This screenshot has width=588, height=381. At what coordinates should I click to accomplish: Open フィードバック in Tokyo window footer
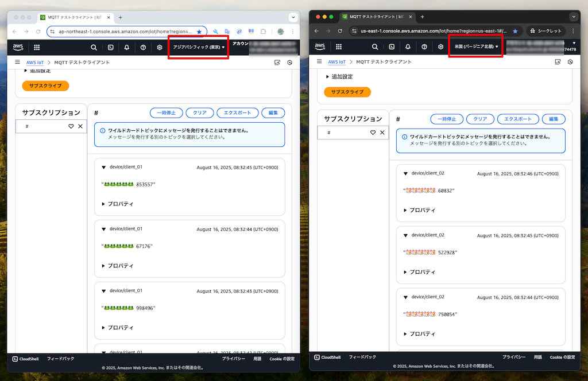tap(60, 359)
